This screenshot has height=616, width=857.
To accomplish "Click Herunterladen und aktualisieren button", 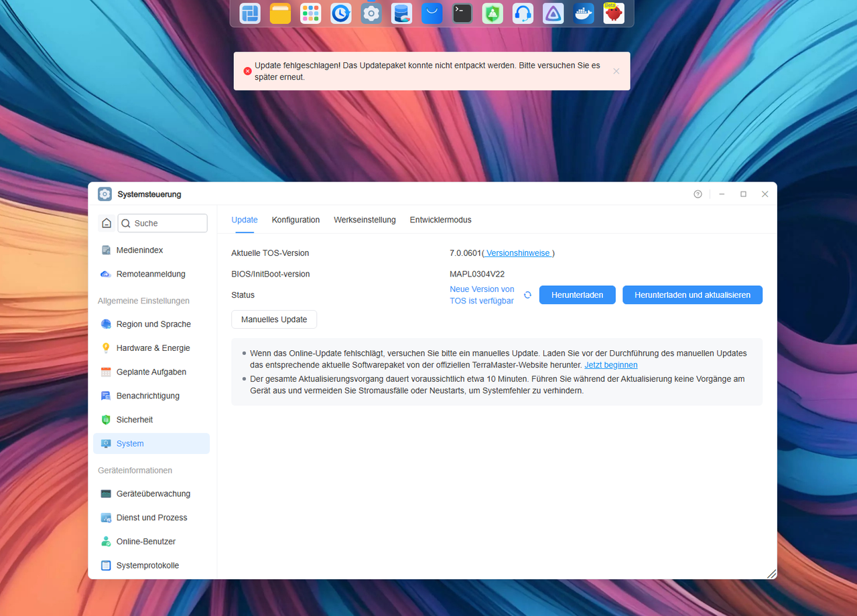I will click(692, 295).
